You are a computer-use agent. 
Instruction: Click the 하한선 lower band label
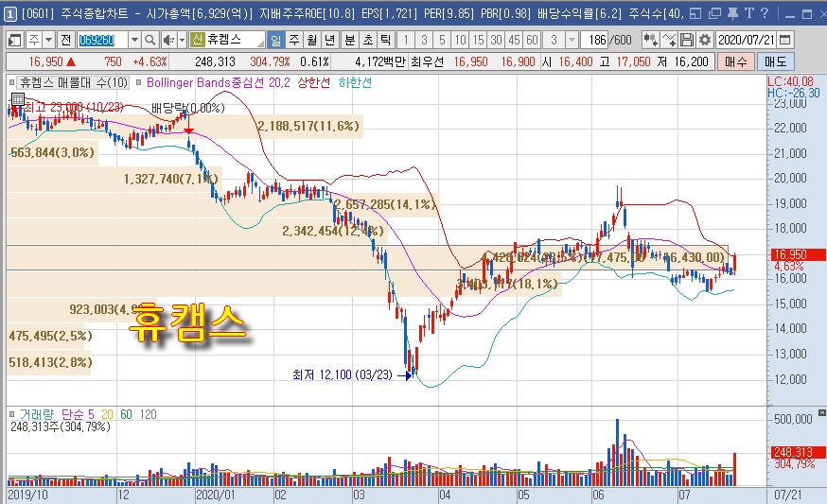355,83
